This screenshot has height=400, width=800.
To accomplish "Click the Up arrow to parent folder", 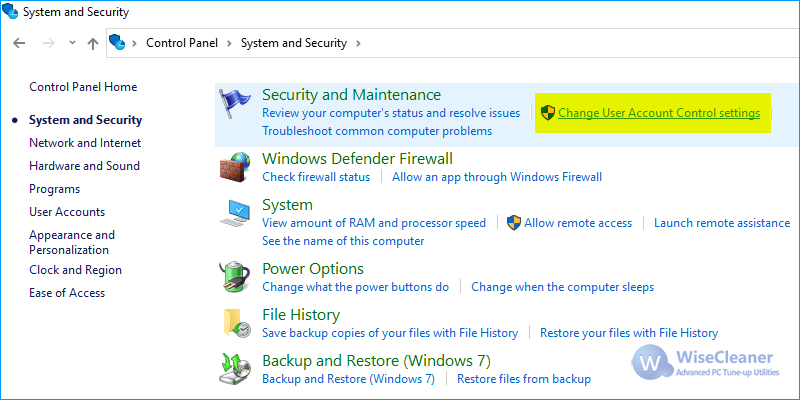I will click(92, 44).
